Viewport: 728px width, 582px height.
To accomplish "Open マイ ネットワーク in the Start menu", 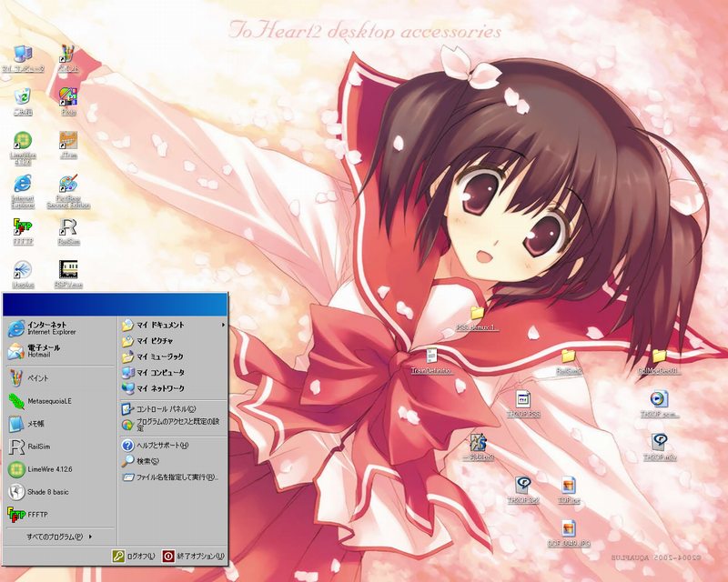I will (x=173, y=388).
